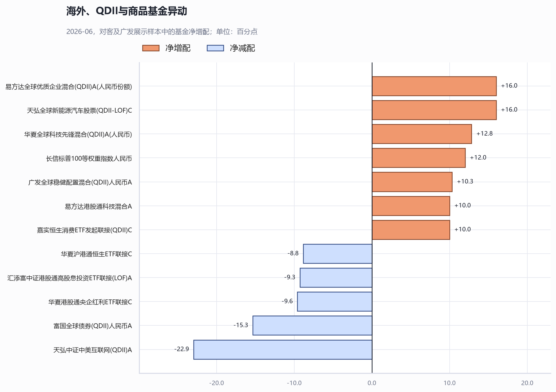This screenshot has height=392, width=556.
Task: Select the bar for 天弘全球新能源汽车股票(QDII-LOF)C
Action: 434,110
